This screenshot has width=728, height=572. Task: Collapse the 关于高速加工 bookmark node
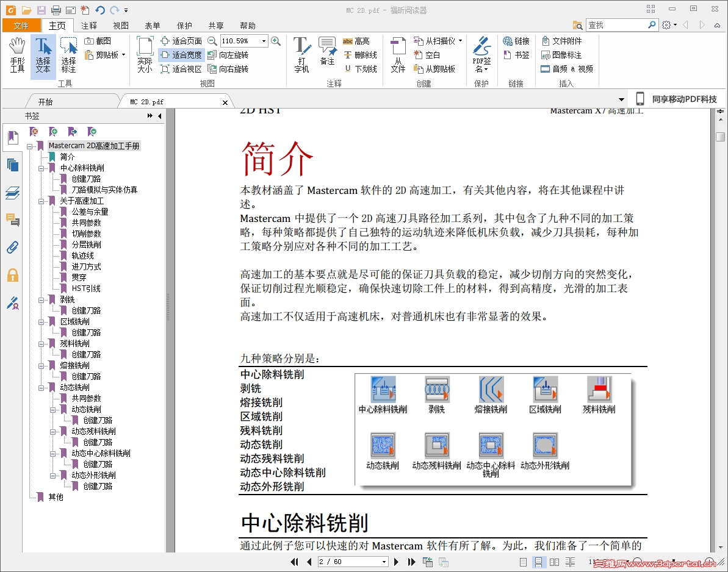[41, 201]
